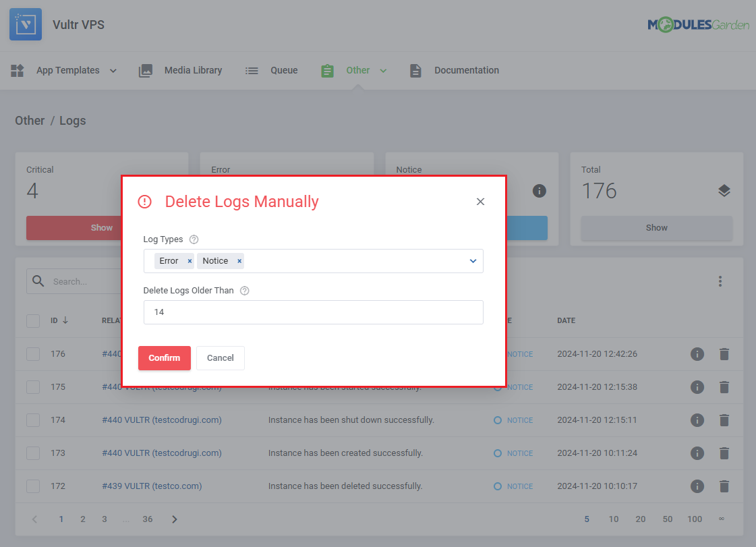Confirm deleting the logs
Screen dimensions: 756x547
point(165,358)
